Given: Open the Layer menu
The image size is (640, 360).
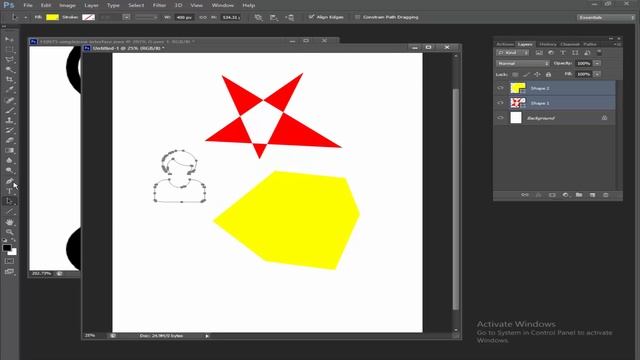Looking at the screenshot, I should (91, 5).
